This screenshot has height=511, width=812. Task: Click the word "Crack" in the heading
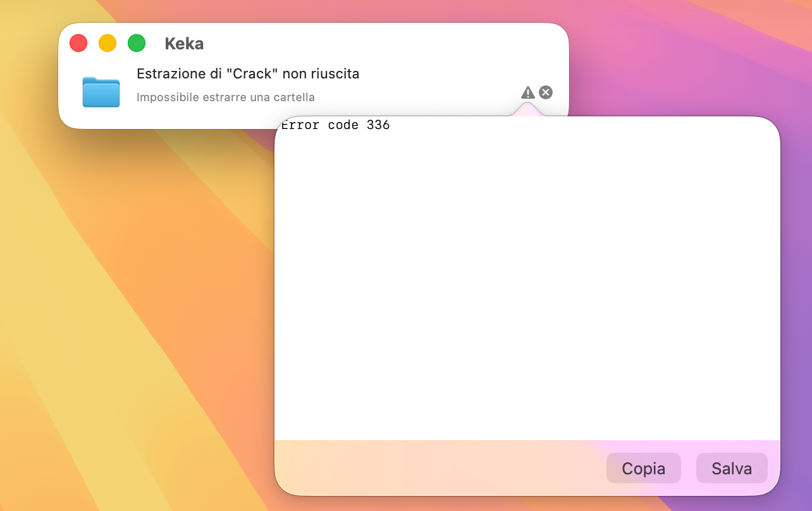click(x=253, y=74)
